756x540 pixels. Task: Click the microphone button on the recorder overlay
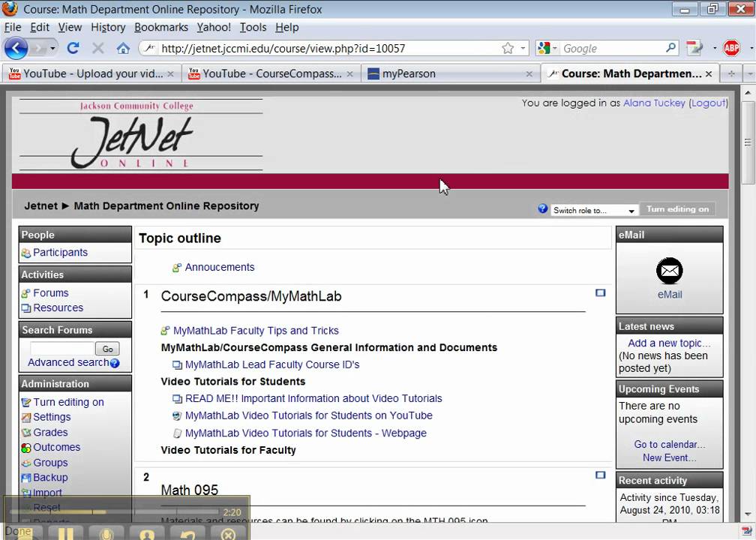tap(106, 532)
